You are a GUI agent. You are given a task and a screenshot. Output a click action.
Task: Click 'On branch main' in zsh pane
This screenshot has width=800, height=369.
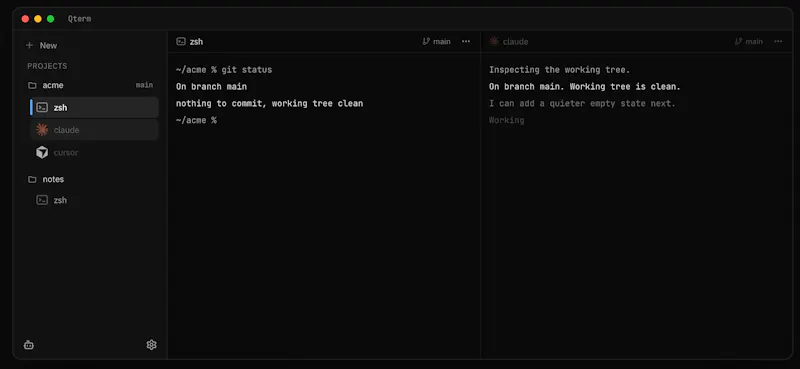point(211,87)
